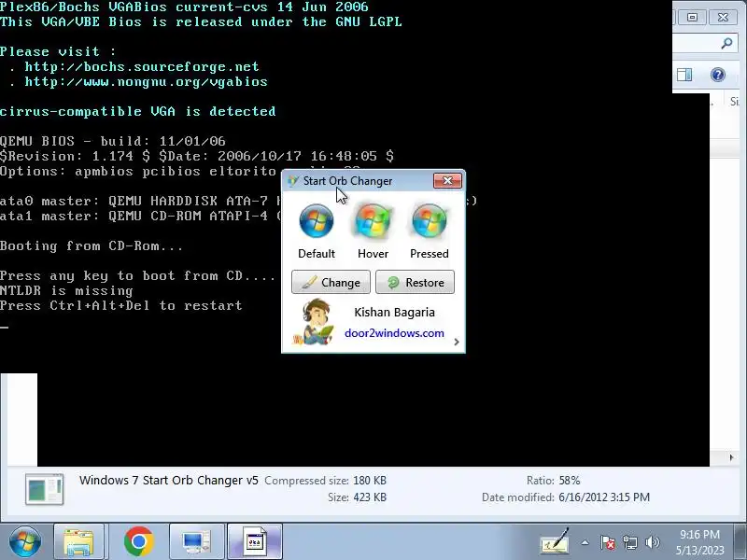Open Explorer help question mark icon
This screenshot has width=747, height=560.
[x=717, y=75]
